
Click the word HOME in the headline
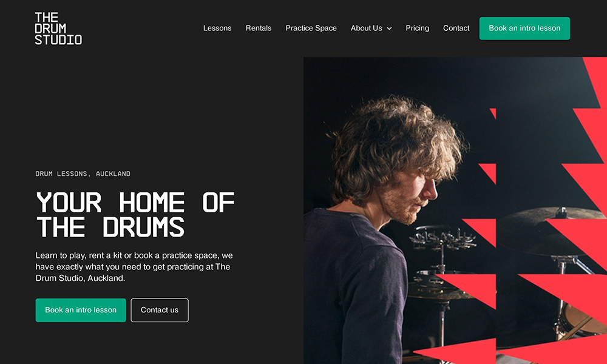[151, 202]
